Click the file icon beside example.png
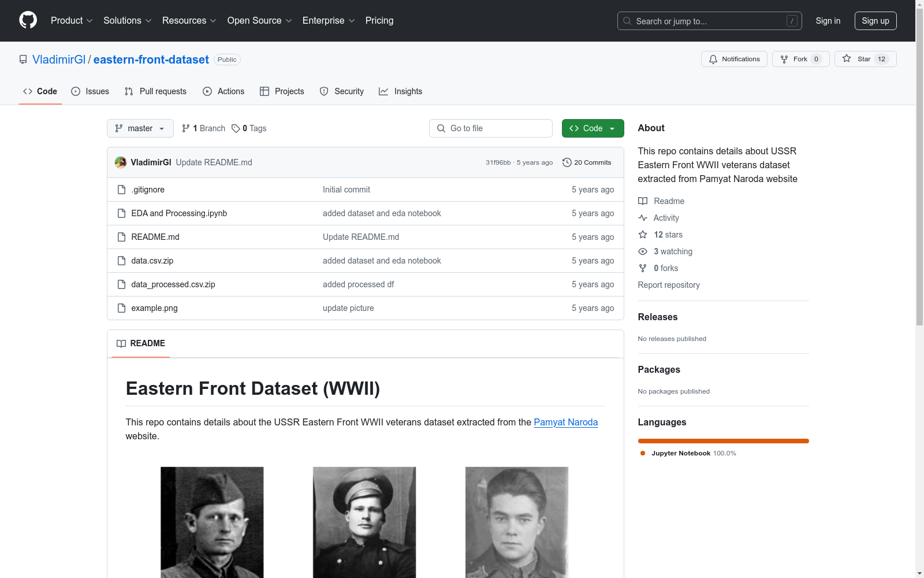Screen dimensions: 924x578 pos(121,308)
